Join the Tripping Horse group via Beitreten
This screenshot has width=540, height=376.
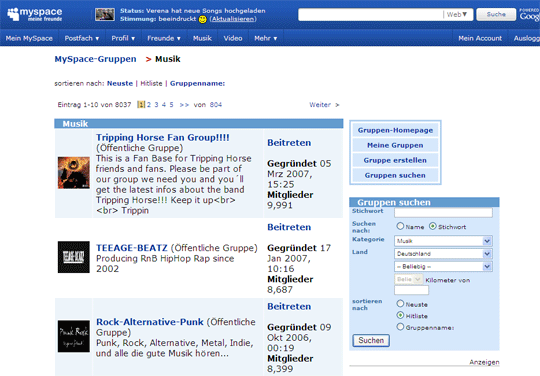(x=289, y=143)
